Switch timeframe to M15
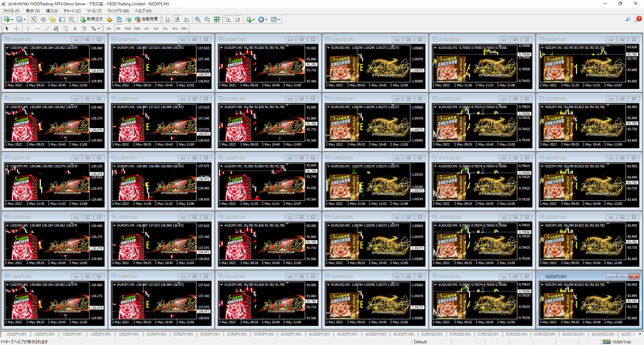644x345 pixels. click(128, 28)
